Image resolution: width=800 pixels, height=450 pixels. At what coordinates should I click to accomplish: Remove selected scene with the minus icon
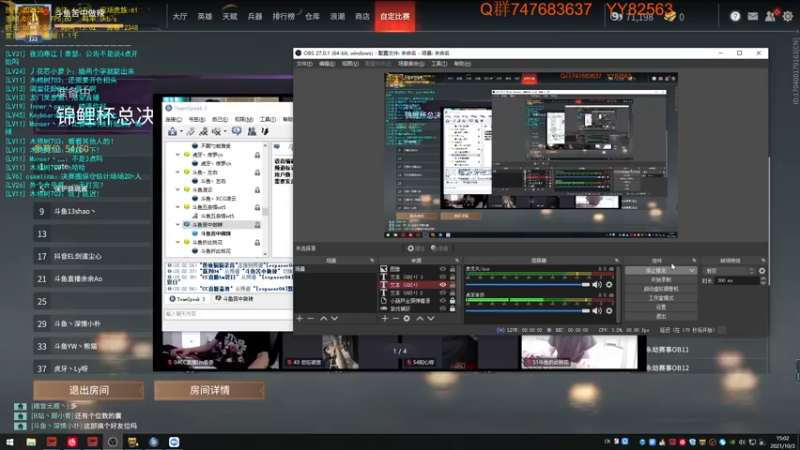[310, 318]
